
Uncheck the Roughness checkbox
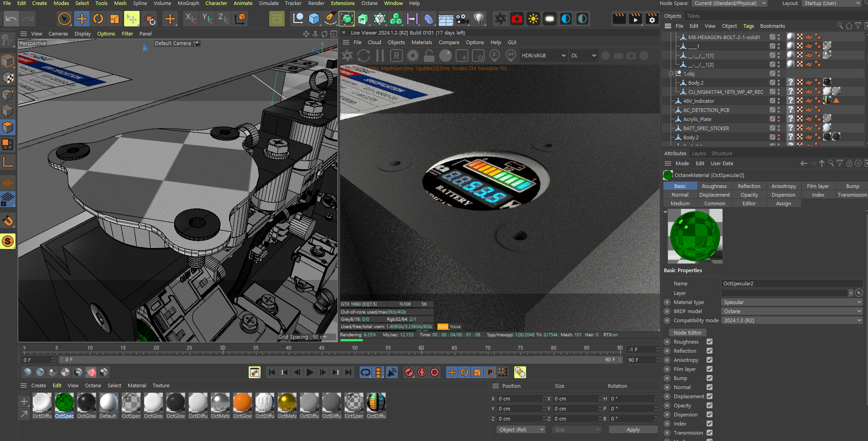coord(709,342)
